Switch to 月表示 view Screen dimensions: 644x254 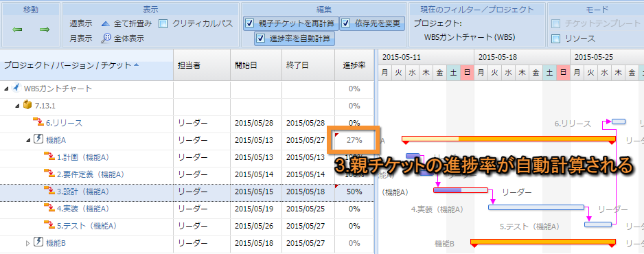(x=80, y=38)
